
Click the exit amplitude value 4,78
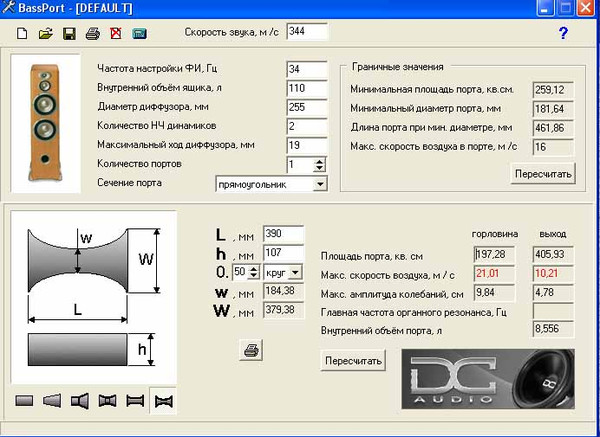(x=553, y=293)
